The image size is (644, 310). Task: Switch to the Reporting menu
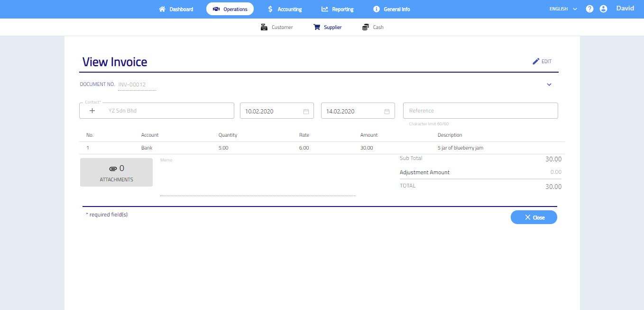click(x=337, y=9)
